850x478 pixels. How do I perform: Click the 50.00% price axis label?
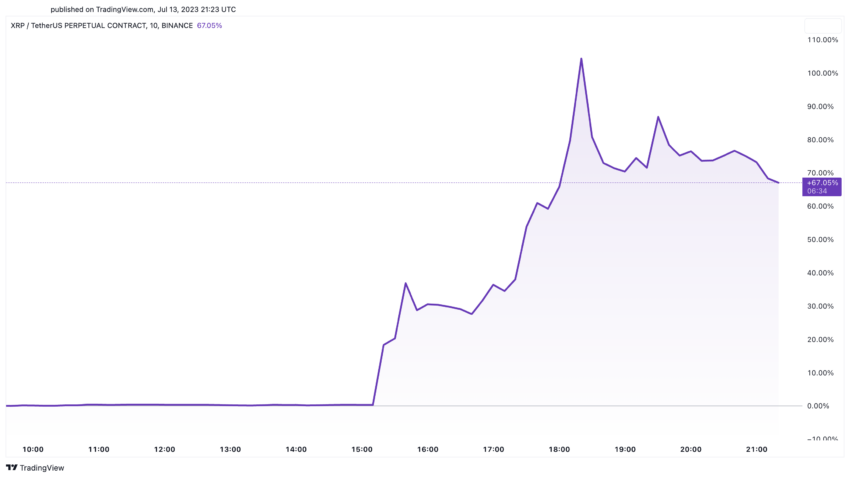point(820,240)
